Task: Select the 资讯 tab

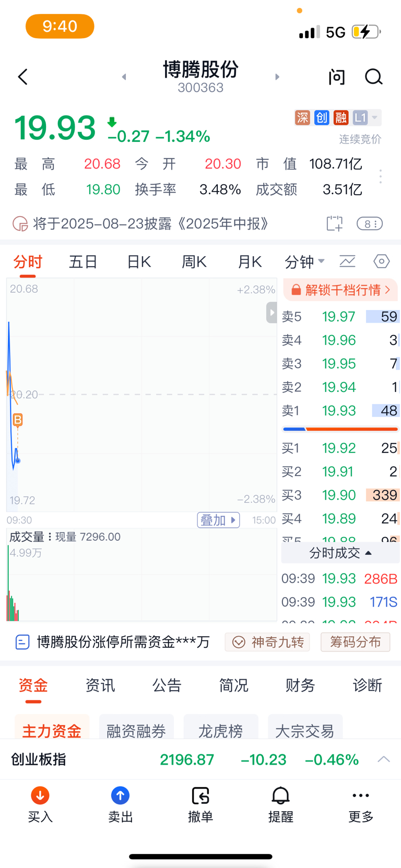Action: [100, 685]
